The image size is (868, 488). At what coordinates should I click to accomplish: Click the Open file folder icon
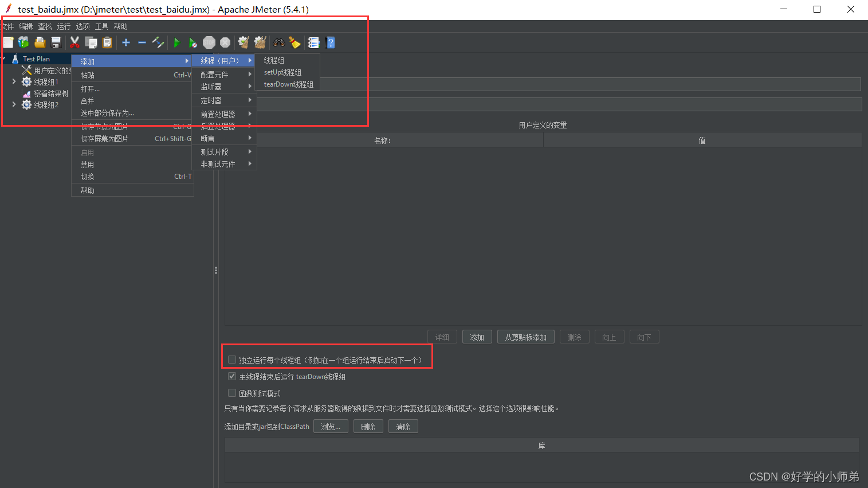40,42
